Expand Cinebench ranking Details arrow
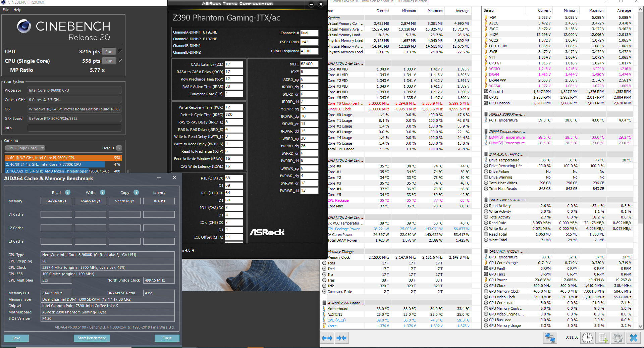Image resolution: width=644 pixels, height=348 pixels. click(119, 148)
